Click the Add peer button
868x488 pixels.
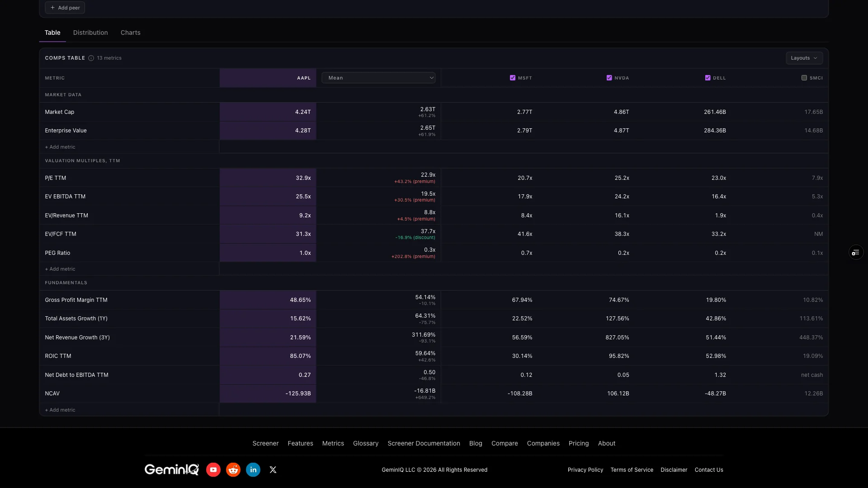(x=65, y=8)
